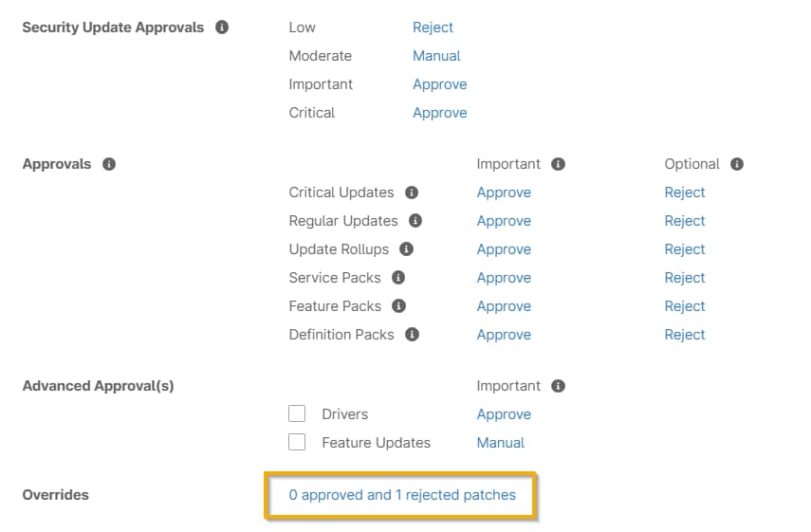Open the approved and rejected patches overrides link
This screenshot has width=811, height=532.
[x=402, y=495]
